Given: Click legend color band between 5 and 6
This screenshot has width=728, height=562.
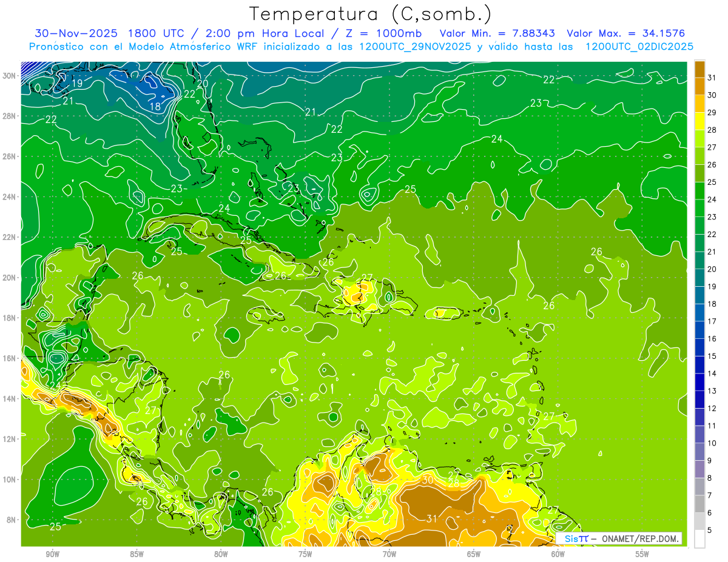Looking at the screenshot, I should [699, 522].
